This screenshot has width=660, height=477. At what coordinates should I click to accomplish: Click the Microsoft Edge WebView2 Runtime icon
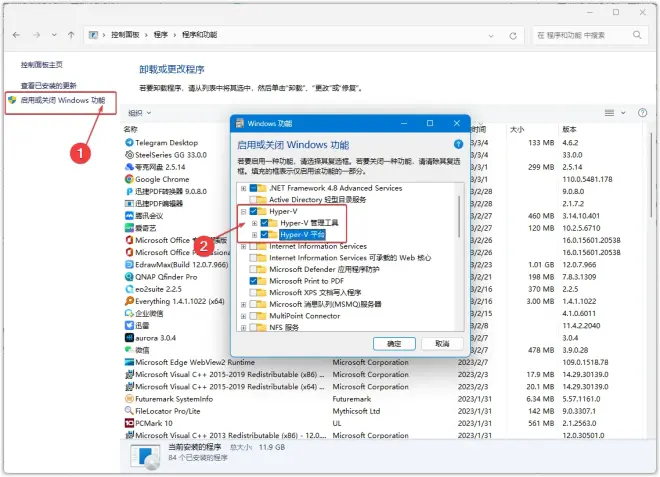(x=129, y=362)
